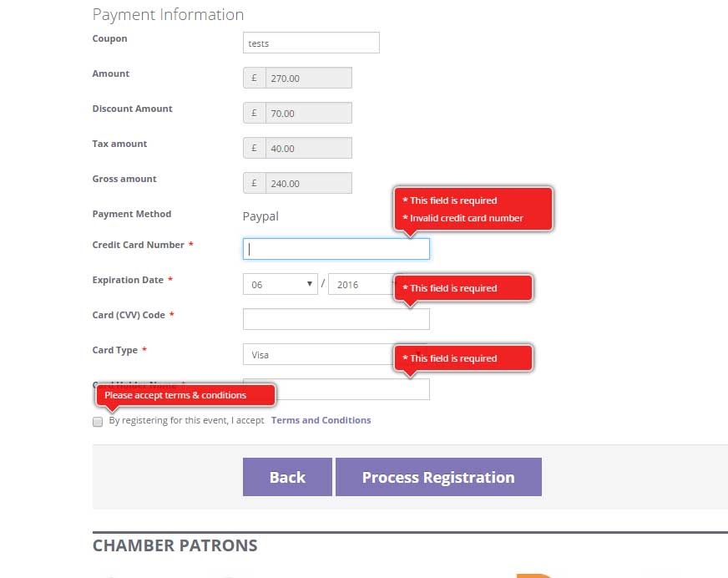Viewport: 728px width, 578px height.
Task: Open the Terms and Conditions link
Action: [321, 420]
